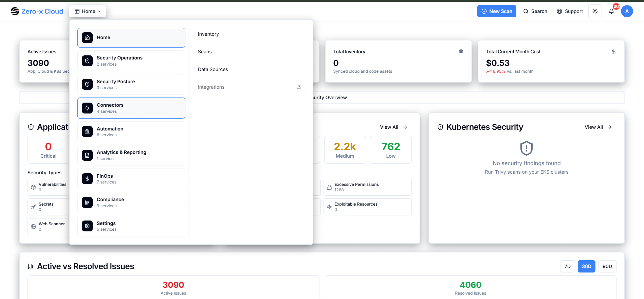The image size is (644, 299).
Task: Click 3090 Active Issues chart stat
Action: [173, 287]
